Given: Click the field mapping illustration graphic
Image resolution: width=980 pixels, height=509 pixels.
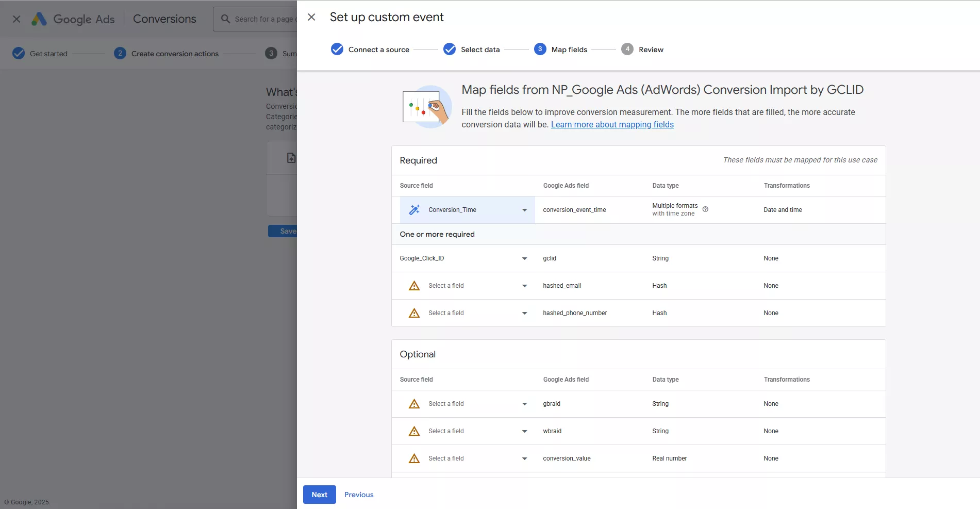Looking at the screenshot, I should pos(426,107).
